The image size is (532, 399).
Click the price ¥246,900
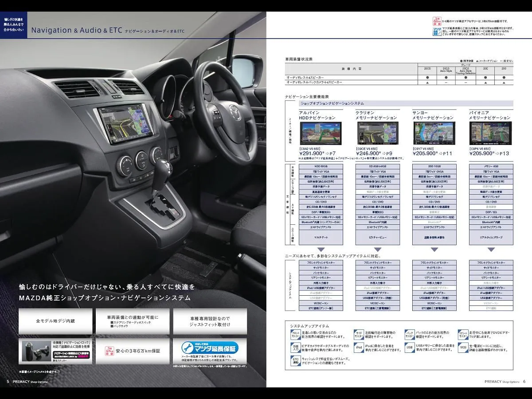[x=367, y=153]
